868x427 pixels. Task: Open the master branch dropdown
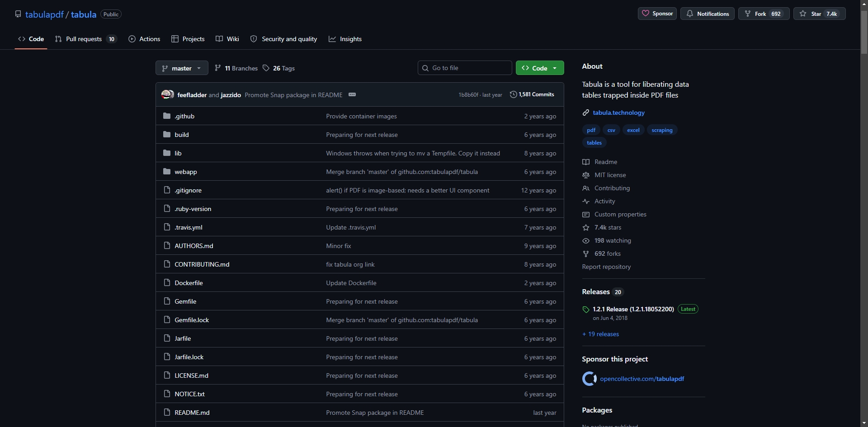pyautogui.click(x=182, y=68)
